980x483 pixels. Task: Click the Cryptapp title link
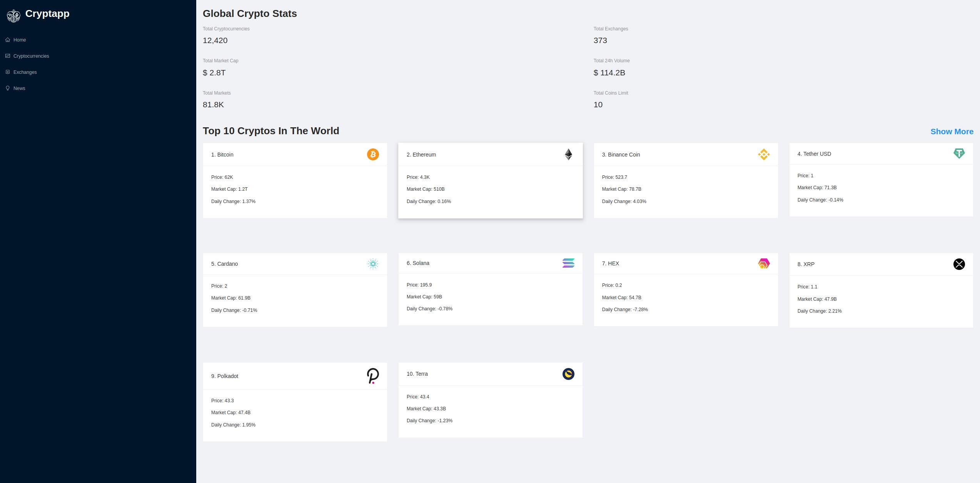(x=47, y=14)
